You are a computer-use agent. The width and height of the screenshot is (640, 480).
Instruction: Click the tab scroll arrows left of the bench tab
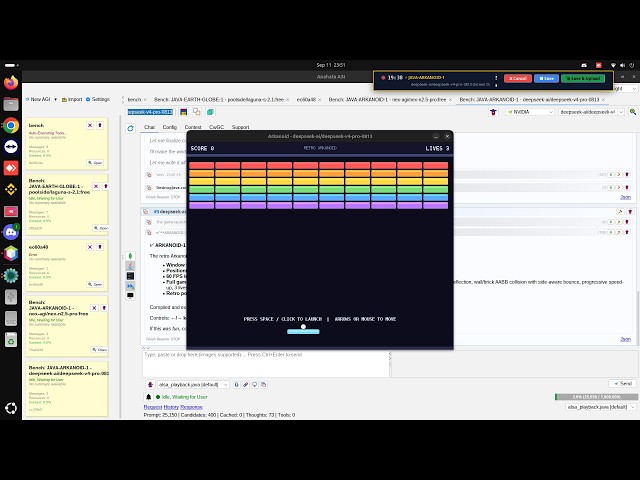122,99
